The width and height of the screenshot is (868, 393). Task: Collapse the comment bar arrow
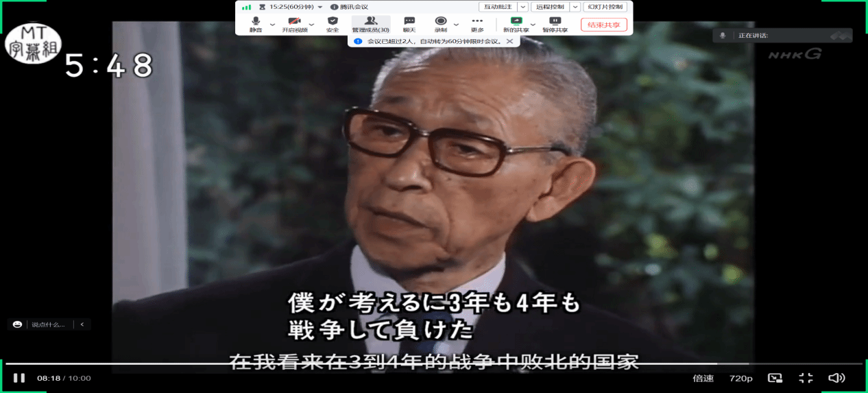82,324
